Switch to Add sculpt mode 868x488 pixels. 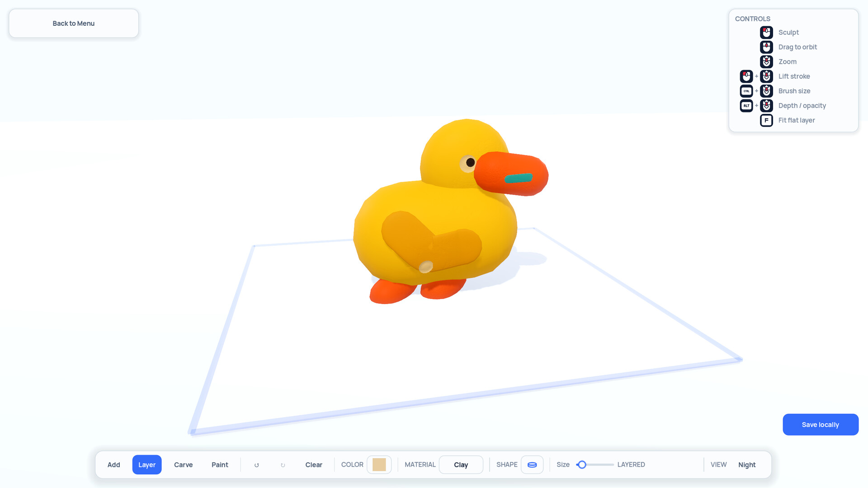114,465
